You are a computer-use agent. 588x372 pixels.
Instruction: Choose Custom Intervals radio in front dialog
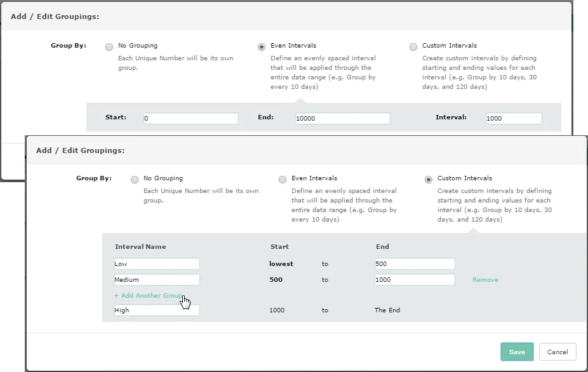[428, 180]
